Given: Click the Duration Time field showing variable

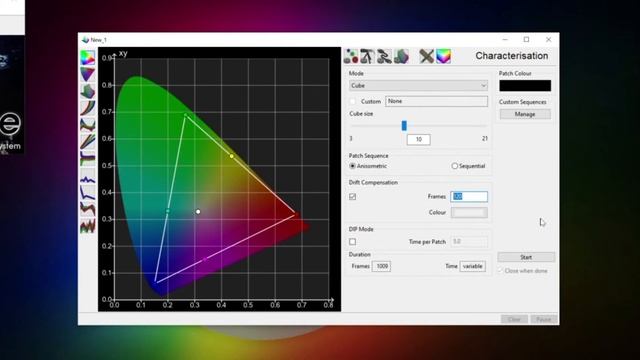Looking at the screenshot, I should click(x=473, y=266).
